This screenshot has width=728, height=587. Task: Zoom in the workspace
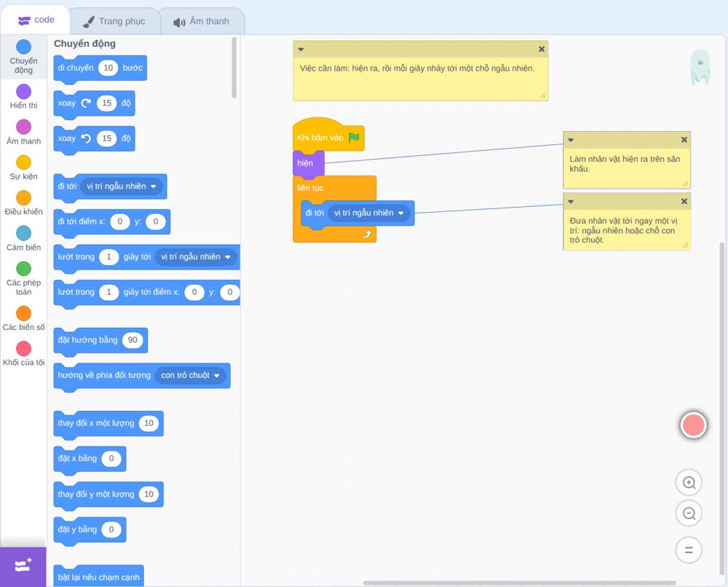(x=689, y=483)
